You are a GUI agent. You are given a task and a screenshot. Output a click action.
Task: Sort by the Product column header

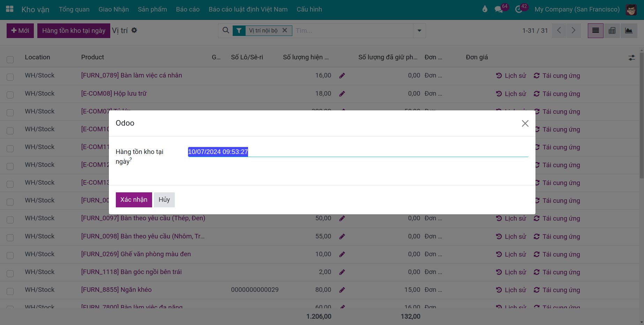coord(92,57)
